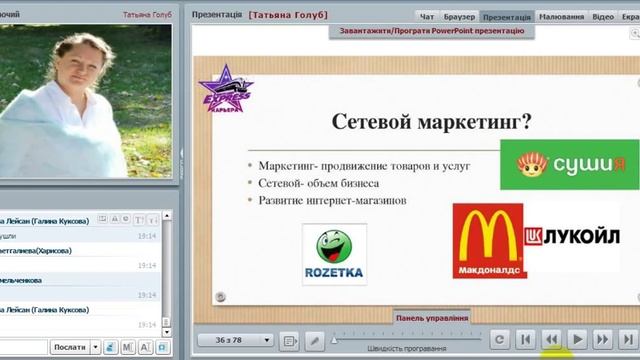Click the zoom magnifier icon in presentation corner

tap(635, 33)
